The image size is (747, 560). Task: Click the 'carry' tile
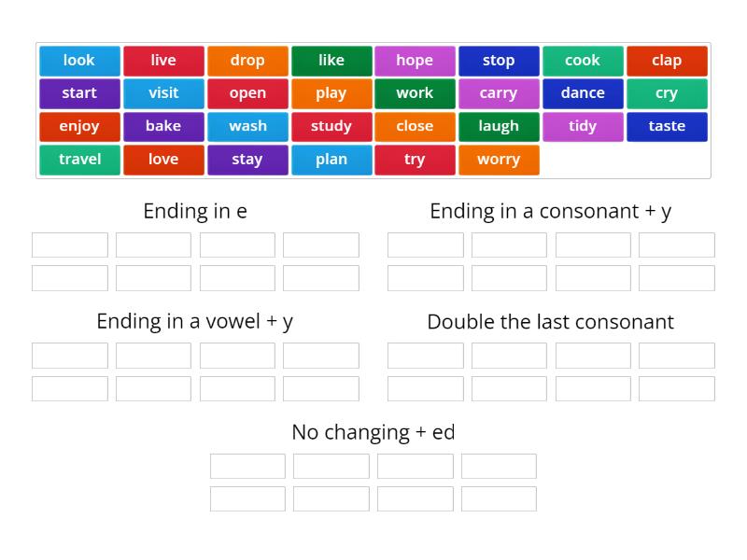click(499, 93)
